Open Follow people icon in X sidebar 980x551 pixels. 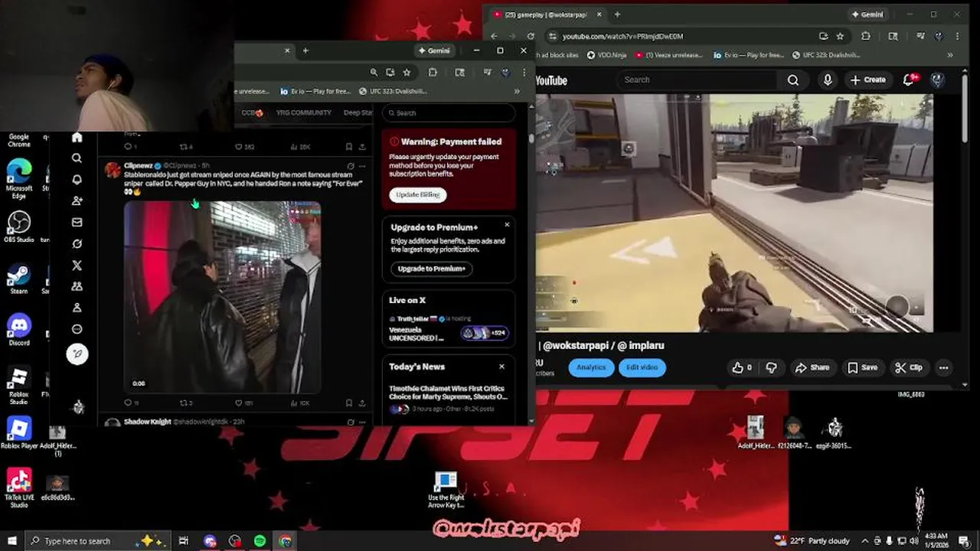tap(77, 201)
